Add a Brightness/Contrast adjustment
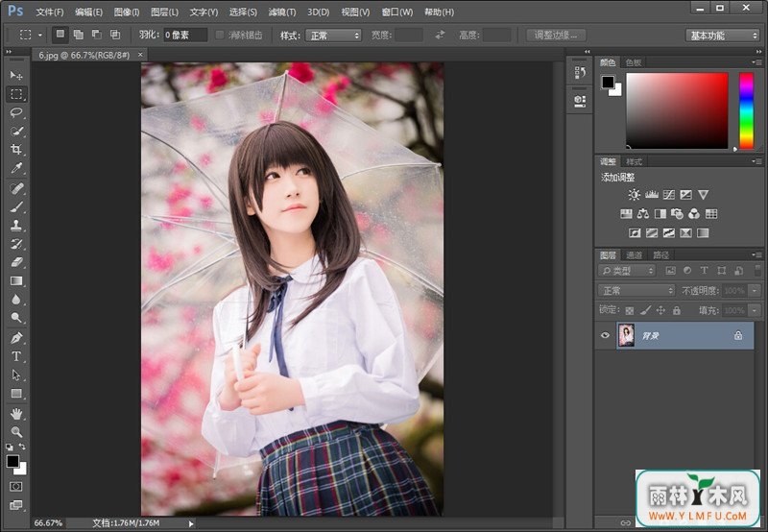This screenshot has height=532, width=768. 634,195
